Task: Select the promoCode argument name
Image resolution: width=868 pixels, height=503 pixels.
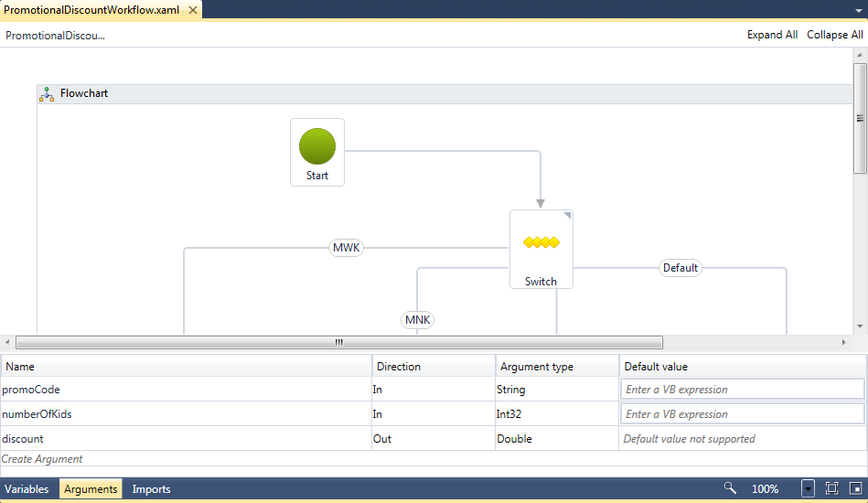Action: [31, 390]
